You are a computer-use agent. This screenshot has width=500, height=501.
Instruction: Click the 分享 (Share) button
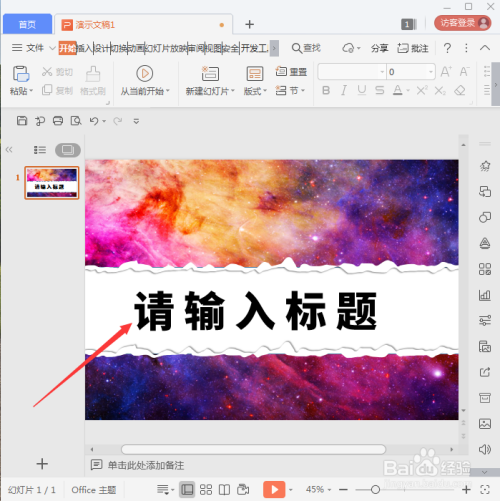pyautogui.click(x=380, y=48)
